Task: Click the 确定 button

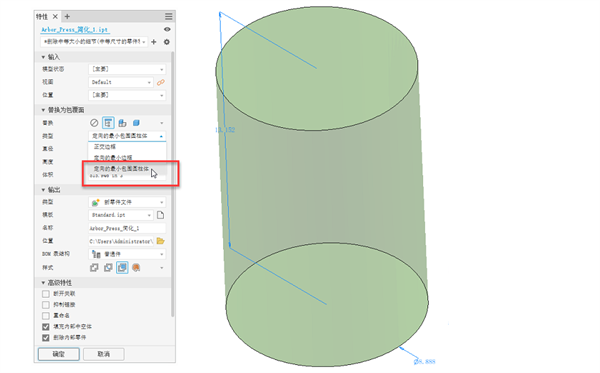Action: [59, 354]
